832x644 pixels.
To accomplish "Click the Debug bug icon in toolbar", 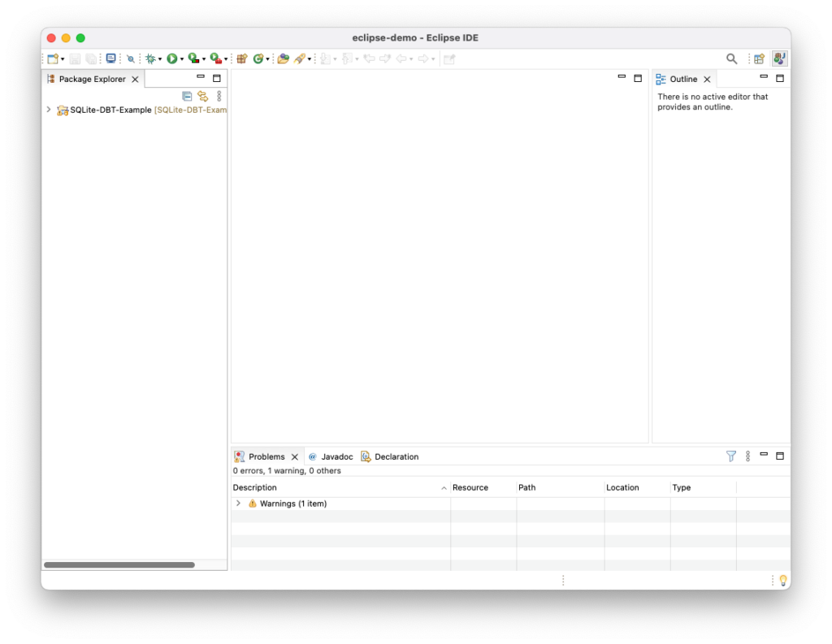I will click(x=150, y=58).
